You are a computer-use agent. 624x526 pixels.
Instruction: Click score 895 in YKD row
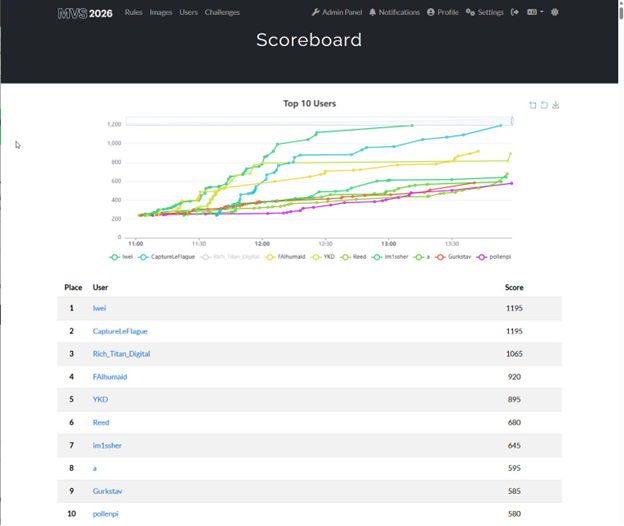[x=514, y=399]
